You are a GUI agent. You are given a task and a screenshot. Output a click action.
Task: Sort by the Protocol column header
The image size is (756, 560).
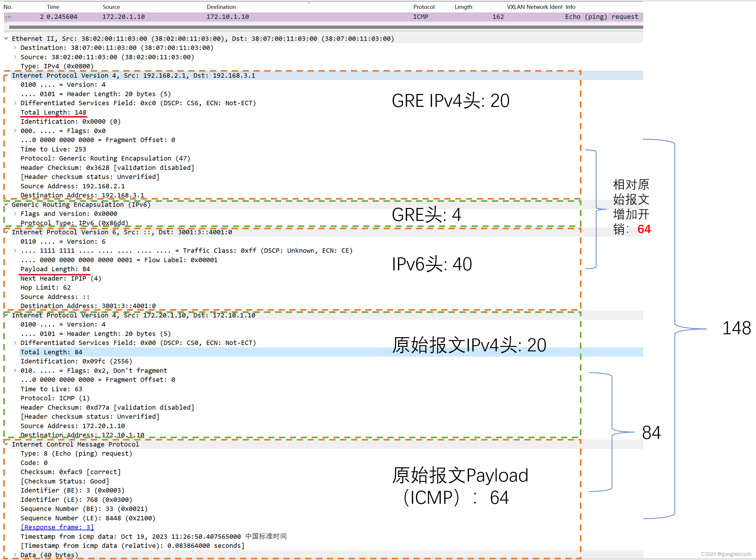click(424, 7)
